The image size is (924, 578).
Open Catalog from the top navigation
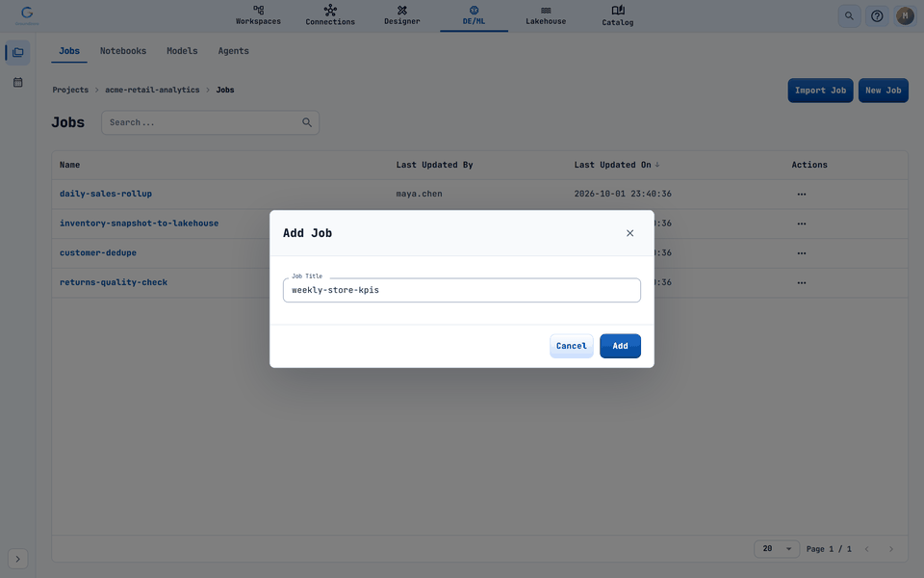(x=618, y=15)
